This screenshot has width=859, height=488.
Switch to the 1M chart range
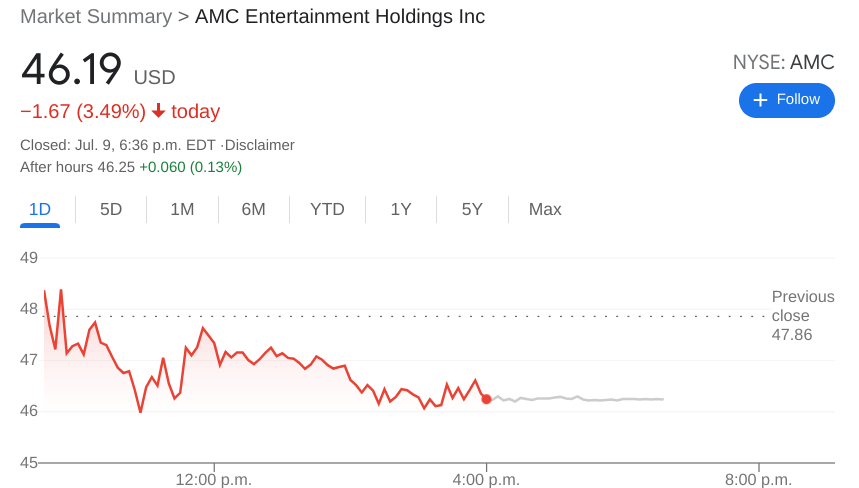182,210
